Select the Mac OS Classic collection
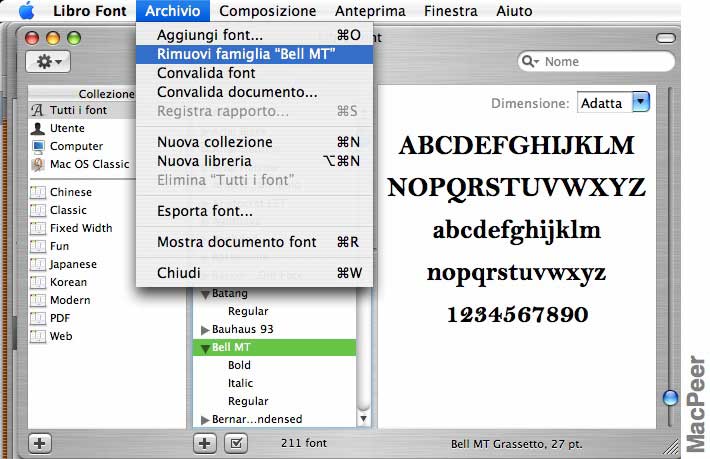 [x=82, y=164]
